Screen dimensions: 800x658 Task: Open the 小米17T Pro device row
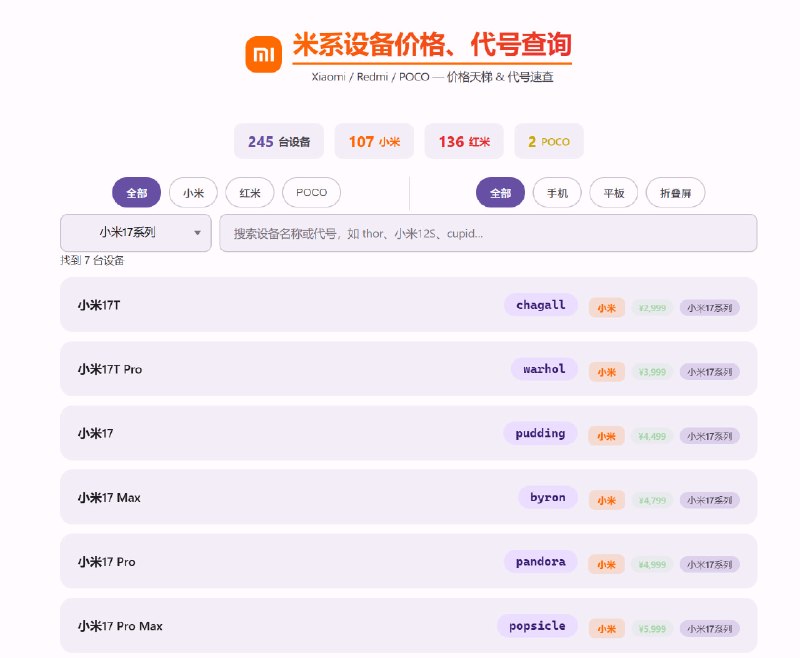[409, 369]
